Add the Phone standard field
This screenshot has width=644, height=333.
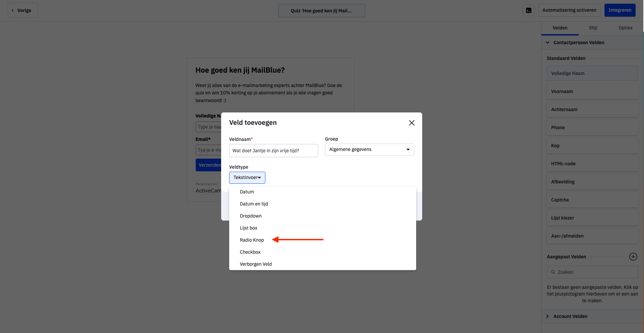(592, 128)
